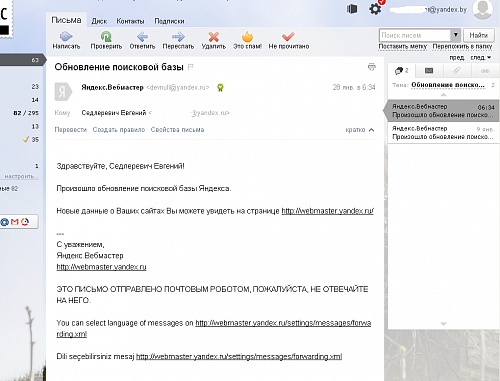Click the user avatar at top right
Screen dimensions: 500x381
click(483, 9)
